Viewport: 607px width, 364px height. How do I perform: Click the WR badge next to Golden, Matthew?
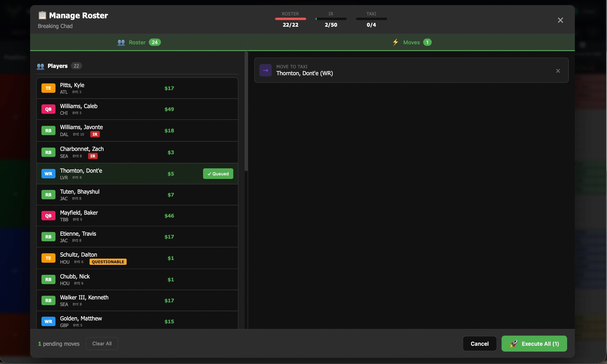click(x=48, y=322)
